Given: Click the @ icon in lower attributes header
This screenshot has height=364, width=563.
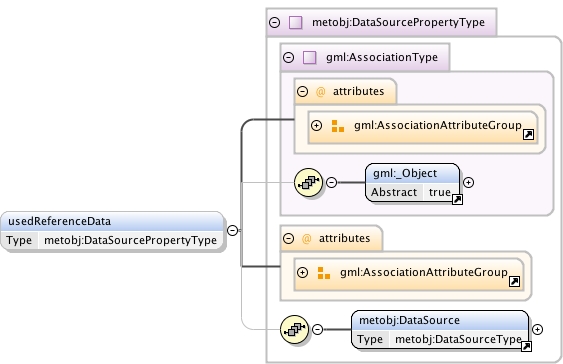Looking at the screenshot, I should pos(306,239).
